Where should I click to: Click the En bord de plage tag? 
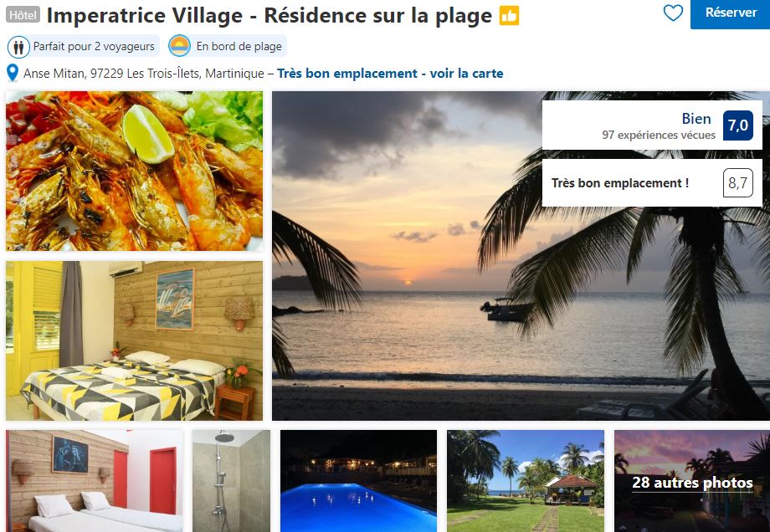coord(227,46)
